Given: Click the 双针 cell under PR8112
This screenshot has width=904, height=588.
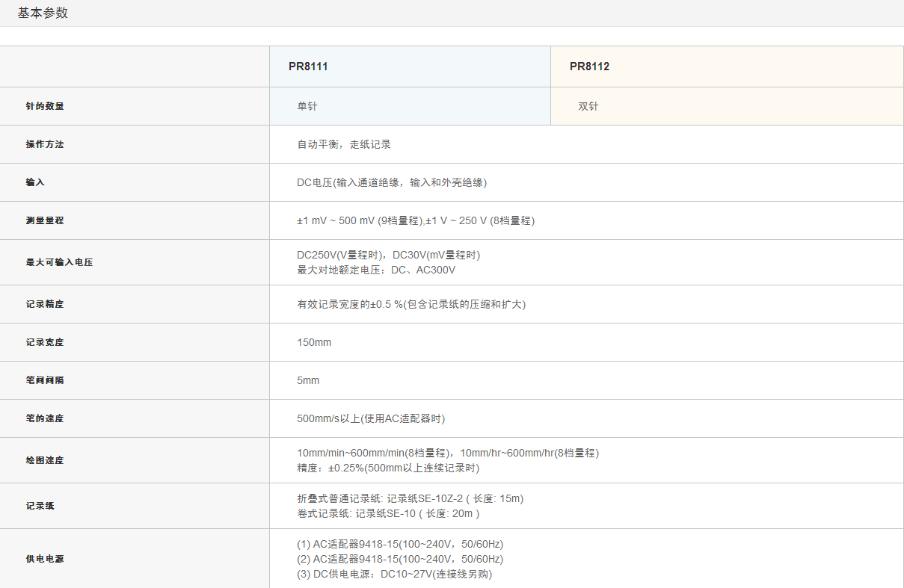Looking at the screenshot, I should [x=588, y=106].
